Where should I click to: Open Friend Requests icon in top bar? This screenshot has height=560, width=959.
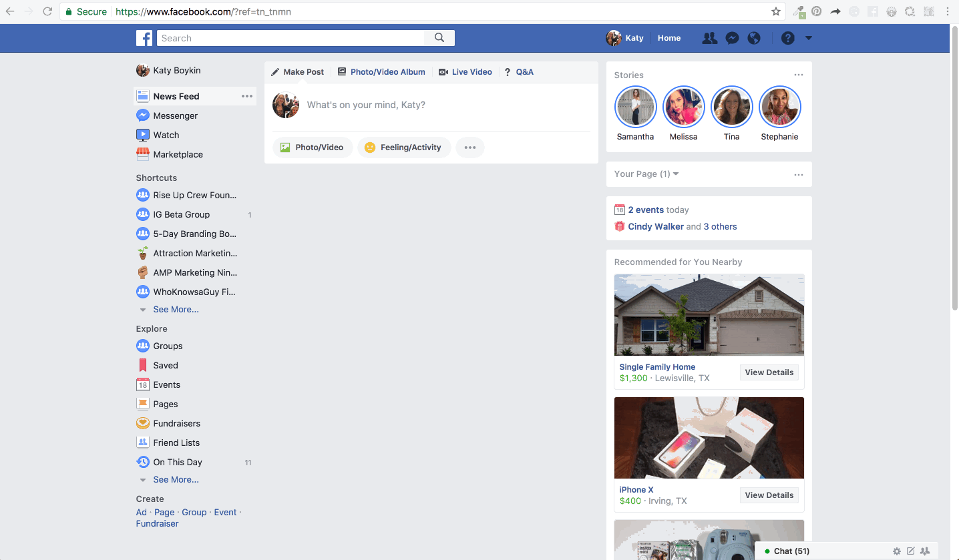(x=710, y=38)
